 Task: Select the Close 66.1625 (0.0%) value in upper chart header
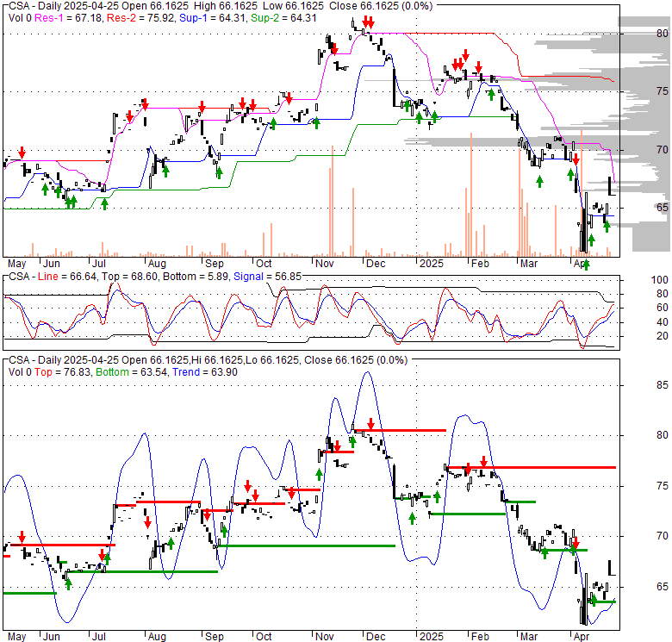point(381,6)
